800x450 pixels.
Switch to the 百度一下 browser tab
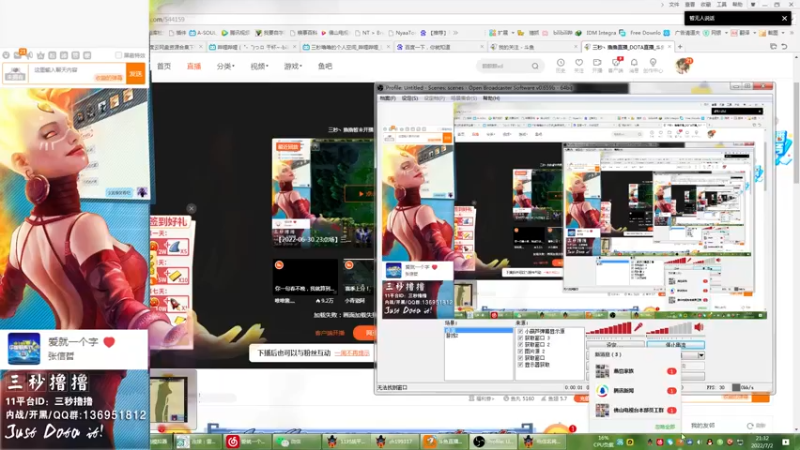(438, 47)
